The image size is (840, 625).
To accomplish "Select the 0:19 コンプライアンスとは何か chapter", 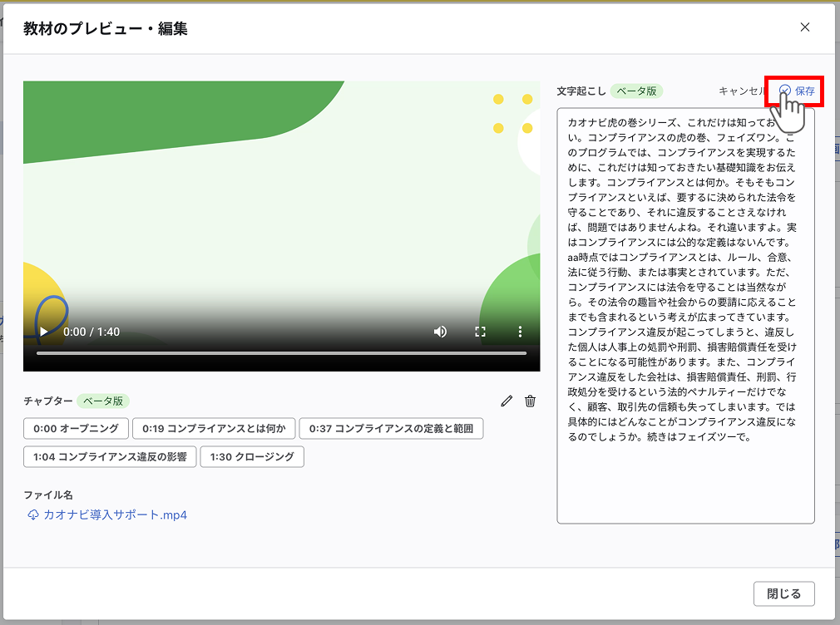I will tap(214, 429).
